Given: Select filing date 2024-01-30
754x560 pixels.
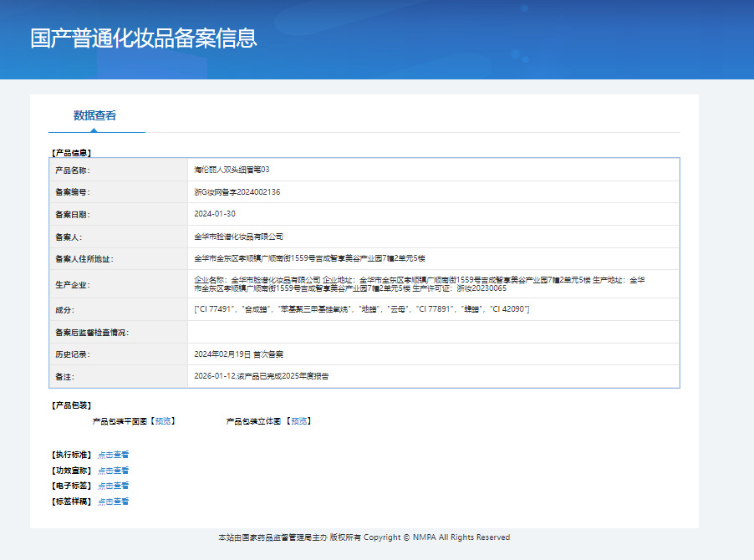Looking at the screenshot, I should point(215,214).
